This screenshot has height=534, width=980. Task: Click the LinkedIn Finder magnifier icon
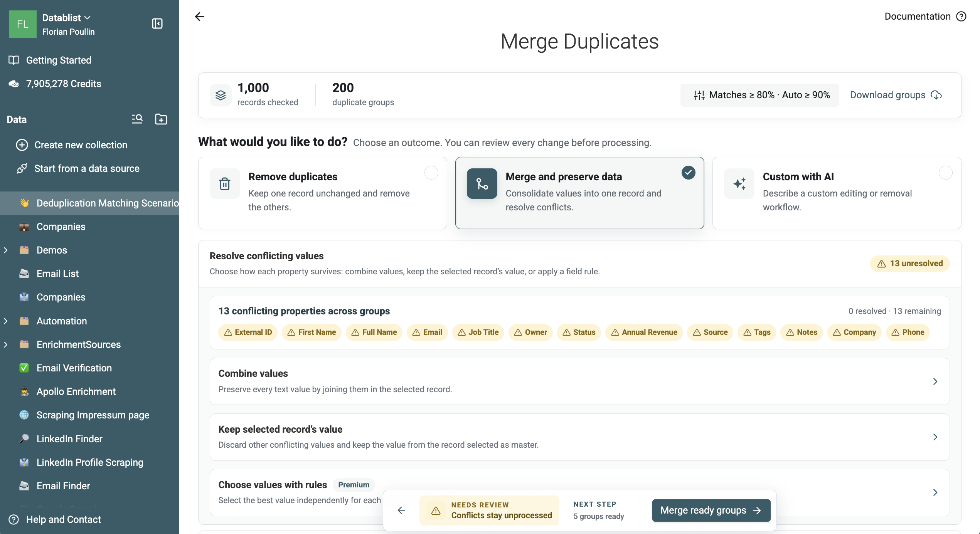(24, 439)
